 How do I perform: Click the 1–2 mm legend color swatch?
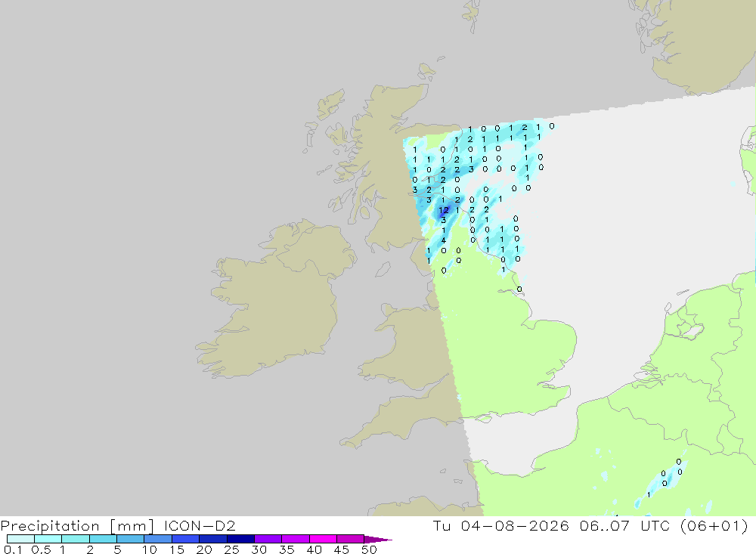76,539
